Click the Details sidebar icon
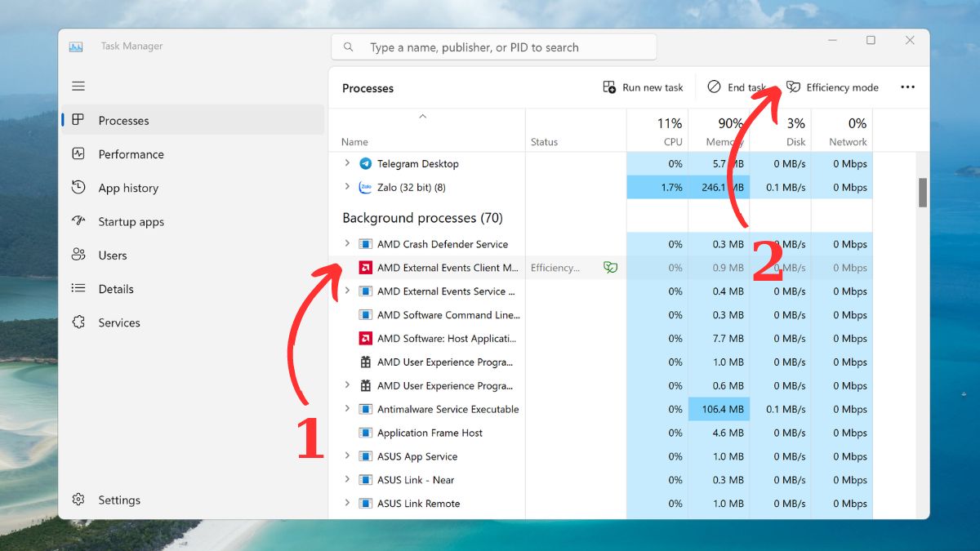 coord(78,288)
